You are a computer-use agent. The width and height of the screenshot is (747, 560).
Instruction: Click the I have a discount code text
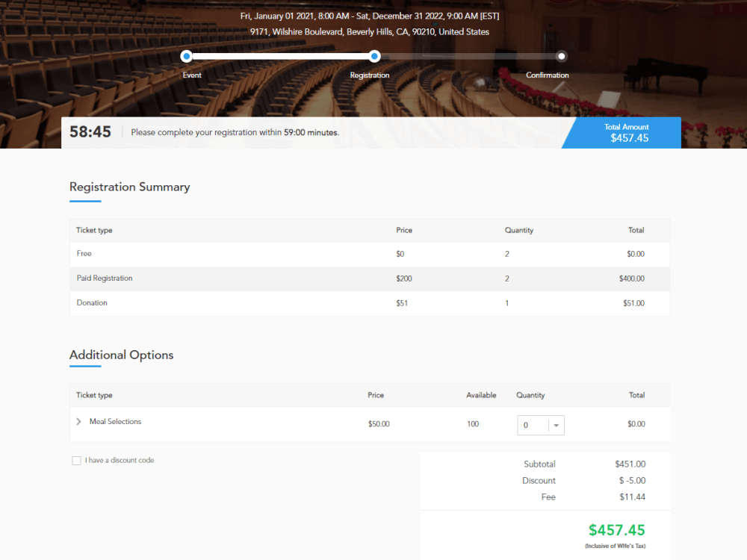[120, 461]
